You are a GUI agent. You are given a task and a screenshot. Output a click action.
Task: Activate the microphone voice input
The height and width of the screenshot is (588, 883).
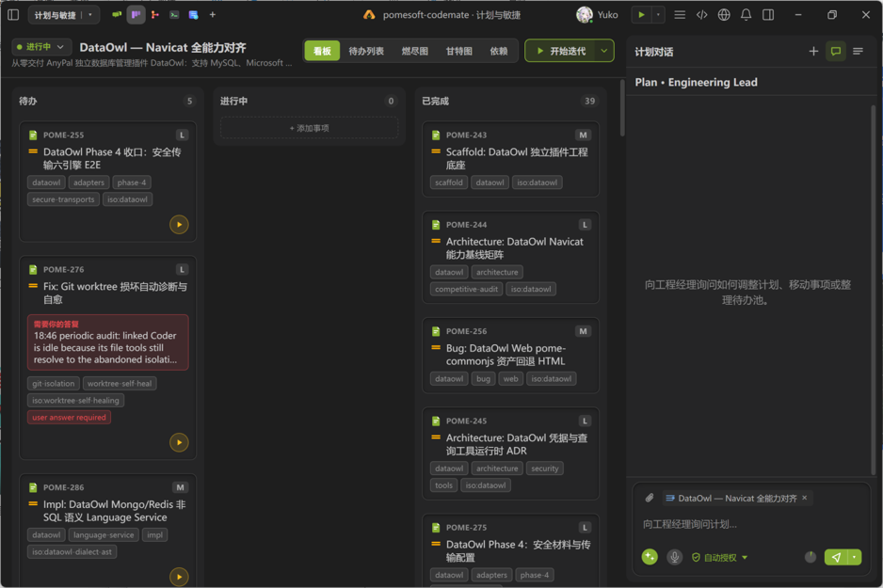[674, 557]
